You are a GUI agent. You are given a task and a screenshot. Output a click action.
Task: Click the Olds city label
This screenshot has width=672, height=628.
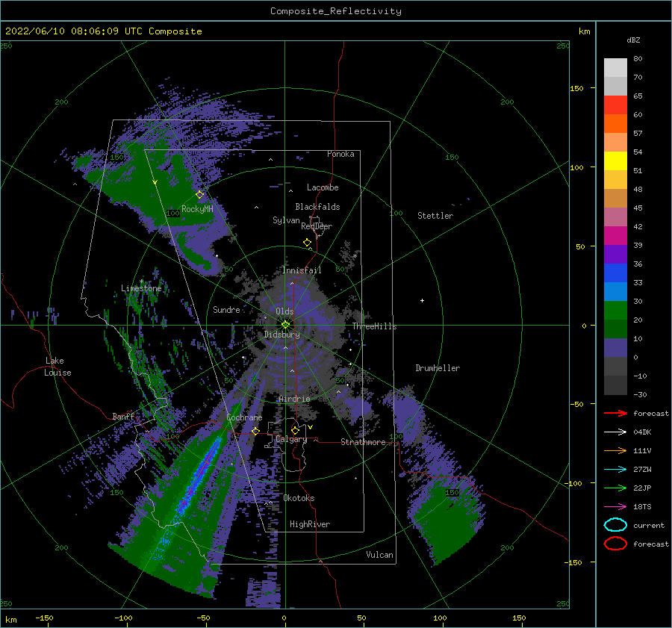pyautogui.click(x=284, y=311)
